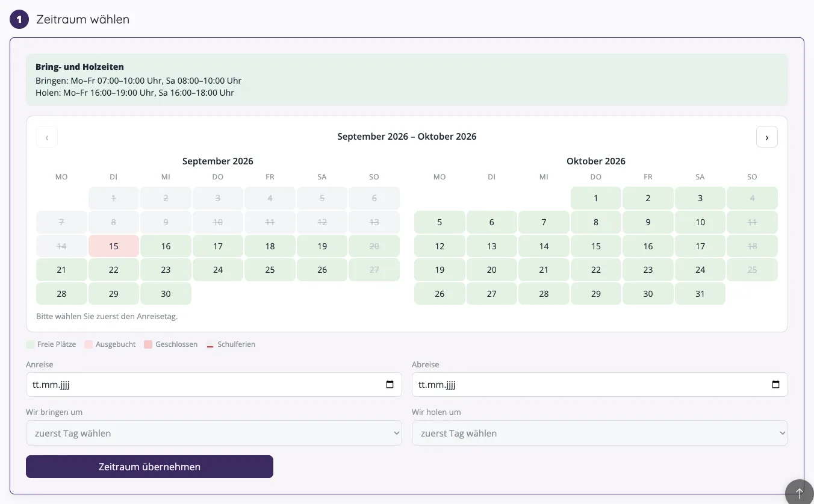Go to the next month with the right chevron

click(x=766, y=137)
